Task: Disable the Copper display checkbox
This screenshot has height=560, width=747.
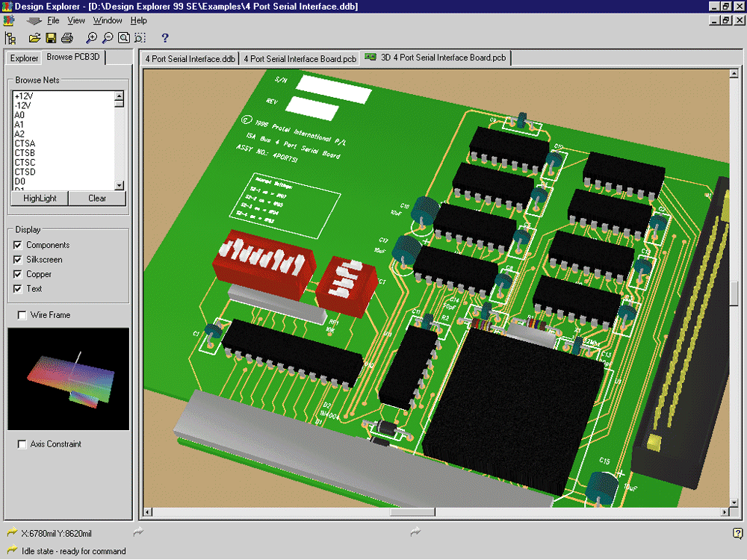Action: (x=18, y=274)
